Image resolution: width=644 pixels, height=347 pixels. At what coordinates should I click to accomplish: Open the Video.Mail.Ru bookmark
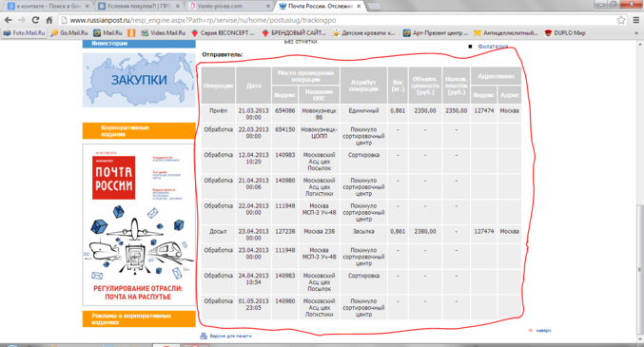tap(163, 33)
